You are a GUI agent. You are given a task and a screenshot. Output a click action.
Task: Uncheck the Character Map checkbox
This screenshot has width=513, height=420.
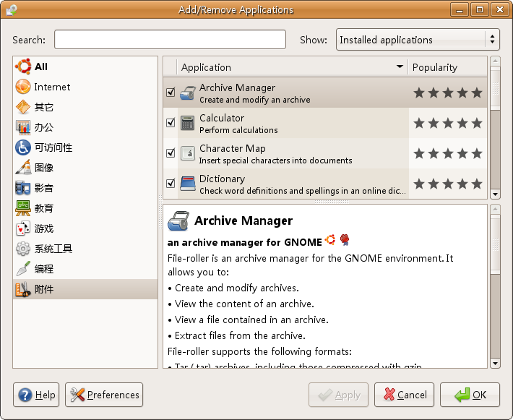pos(171,153)
